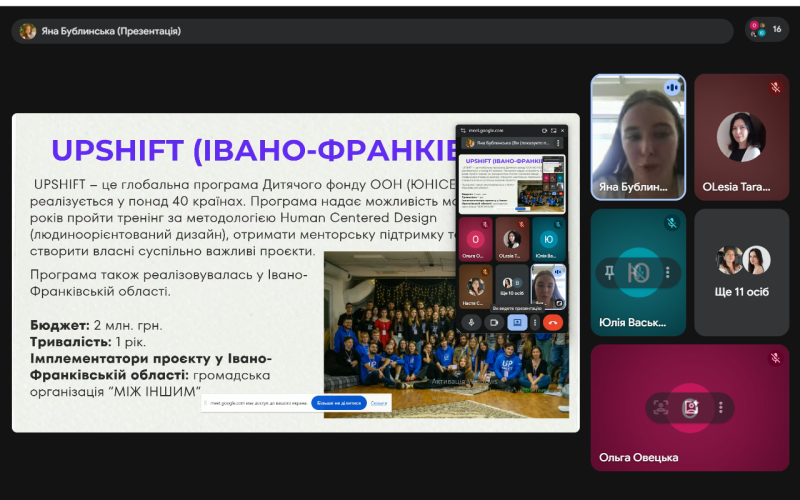The height and width of the screenshot is (500, 800).
Task: Select Яна Бублинська (Презентація) title text
Action: [x=111, y=31]
